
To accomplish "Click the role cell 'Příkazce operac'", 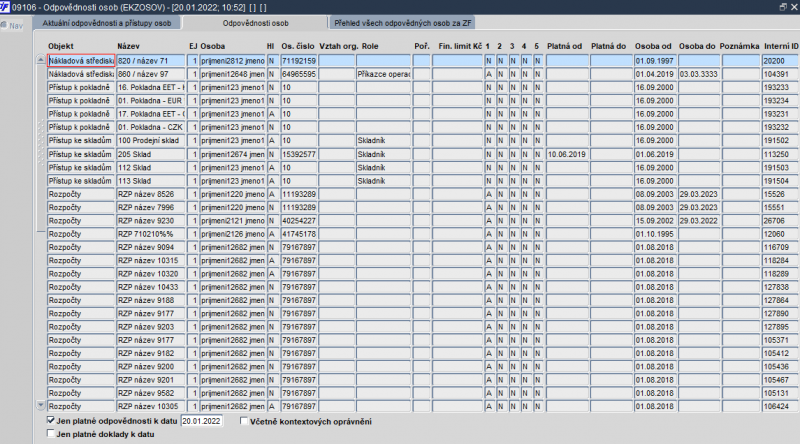I will click(383, 74).
